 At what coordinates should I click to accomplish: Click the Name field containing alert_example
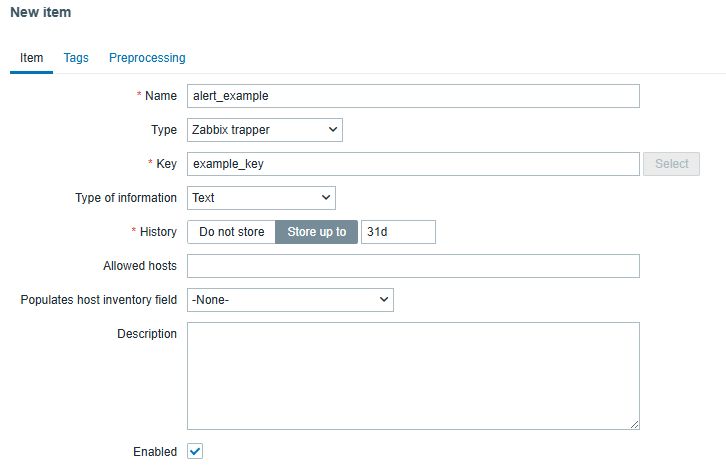click(x=412, y=96)
